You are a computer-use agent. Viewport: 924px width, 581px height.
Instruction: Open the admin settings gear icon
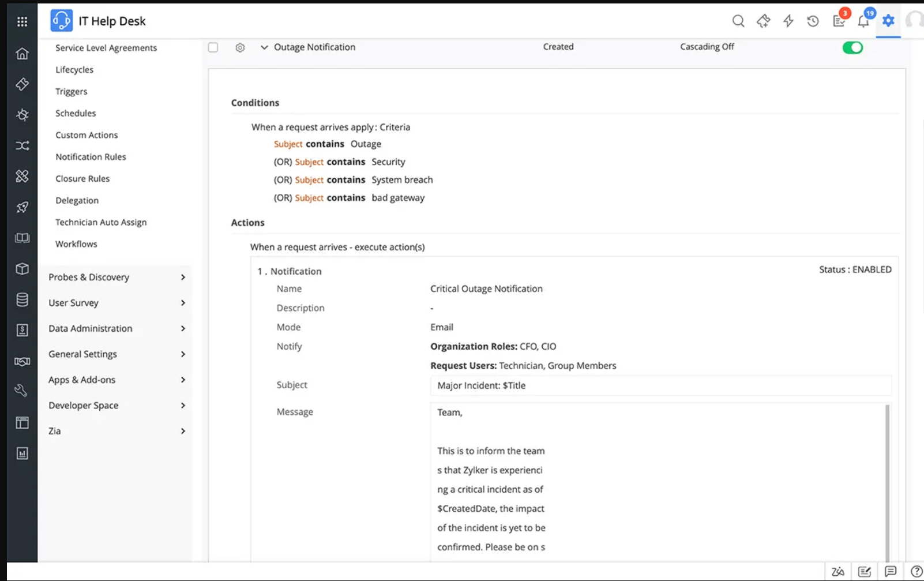[888, 21]
